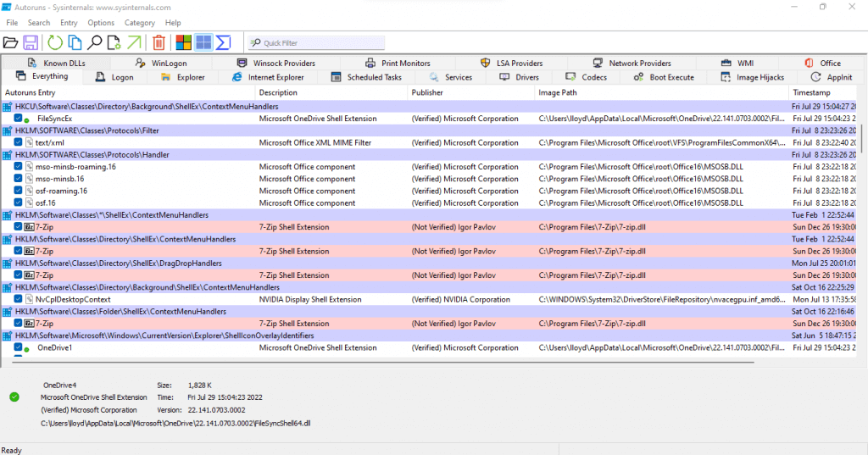This screenshot has width=868, height=455.
Task: Sort by the Publisher column header
Action: (x=427, y=92)
